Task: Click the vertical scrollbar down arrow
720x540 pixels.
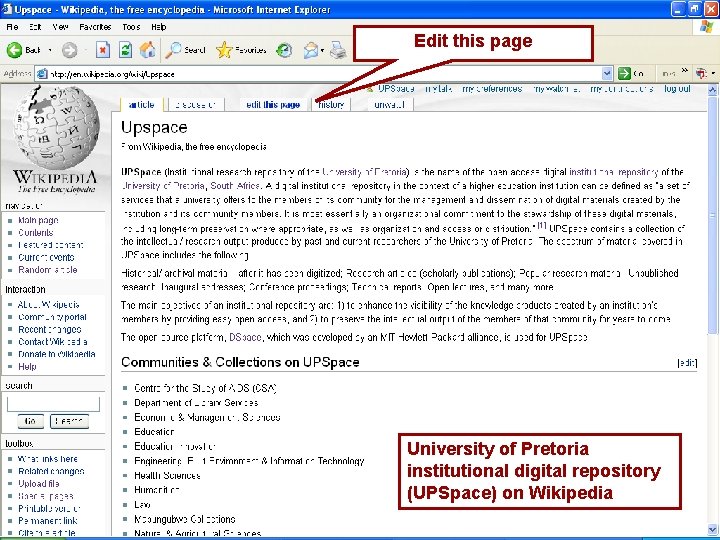Action: coord(713,529)
